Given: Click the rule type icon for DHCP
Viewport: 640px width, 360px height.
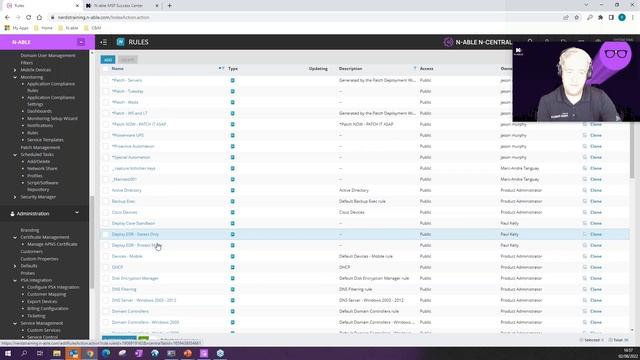Looking at the screenshot, I should pyautogui.click(x=233, y=267).
